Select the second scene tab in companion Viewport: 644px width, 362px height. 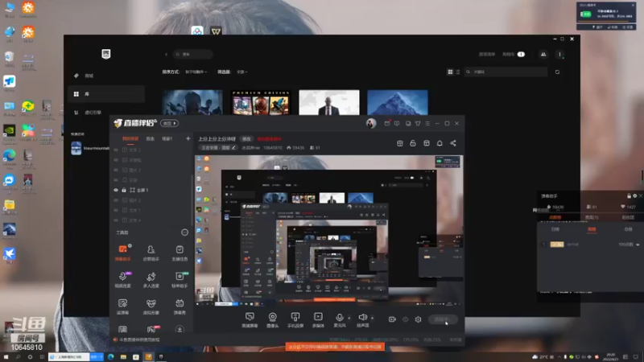[151, 138]
